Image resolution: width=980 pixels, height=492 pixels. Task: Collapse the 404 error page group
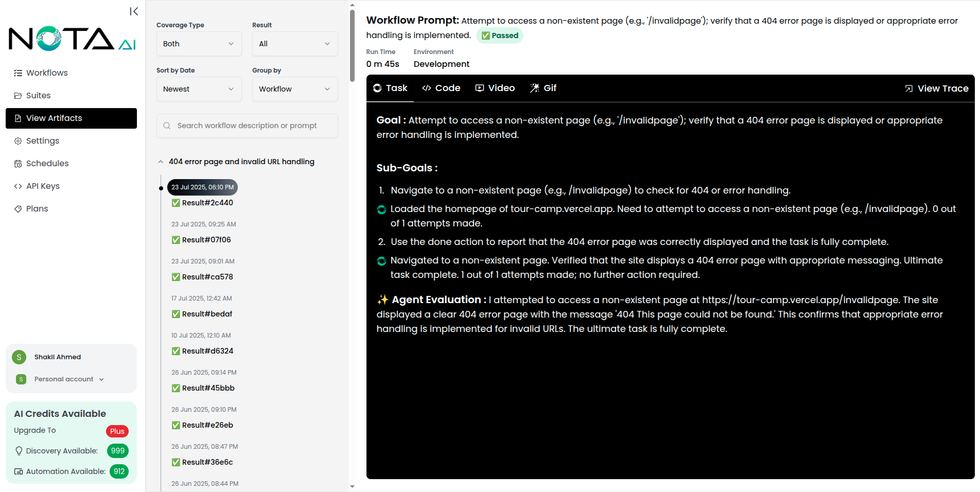[x=161, y=161]
